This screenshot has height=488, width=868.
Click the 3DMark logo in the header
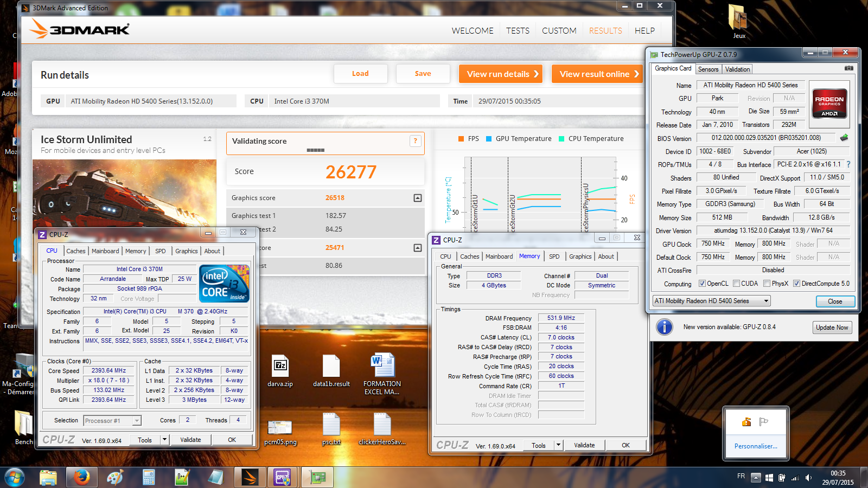80,29
